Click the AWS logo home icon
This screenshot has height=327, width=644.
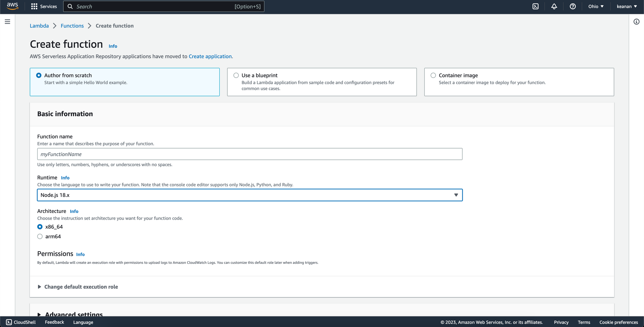pyautogui.click(x=13, y=6)
